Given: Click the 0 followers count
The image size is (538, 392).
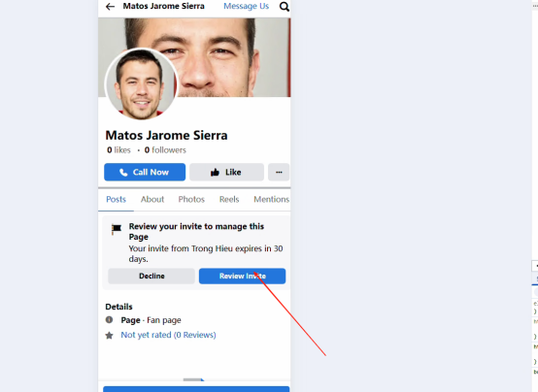Looking at the screenshot, I should [165, 149].
